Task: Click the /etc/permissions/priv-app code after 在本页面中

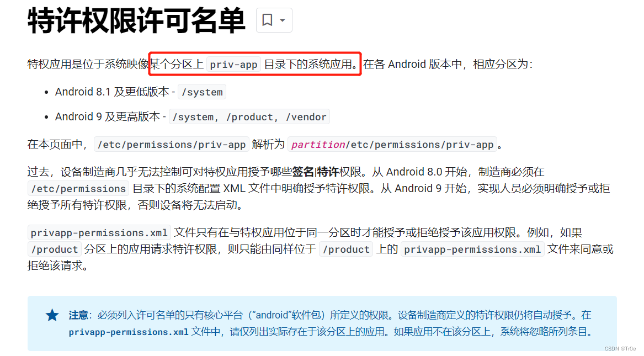Action: click(x=172, y=145)
